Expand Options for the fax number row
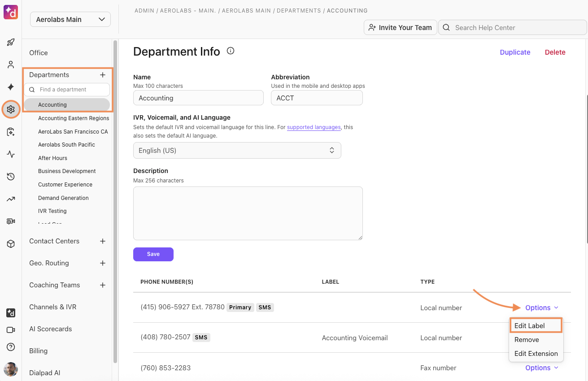Image resolution: width=588 pixels, height=381 pixels. (x=542, y=368)
